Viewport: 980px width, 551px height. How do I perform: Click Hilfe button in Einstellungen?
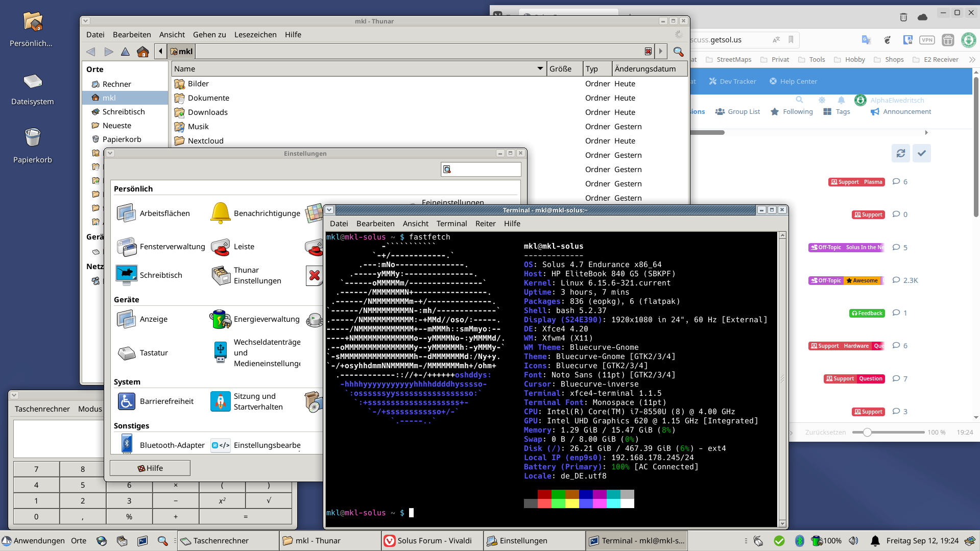coord(150,468)
